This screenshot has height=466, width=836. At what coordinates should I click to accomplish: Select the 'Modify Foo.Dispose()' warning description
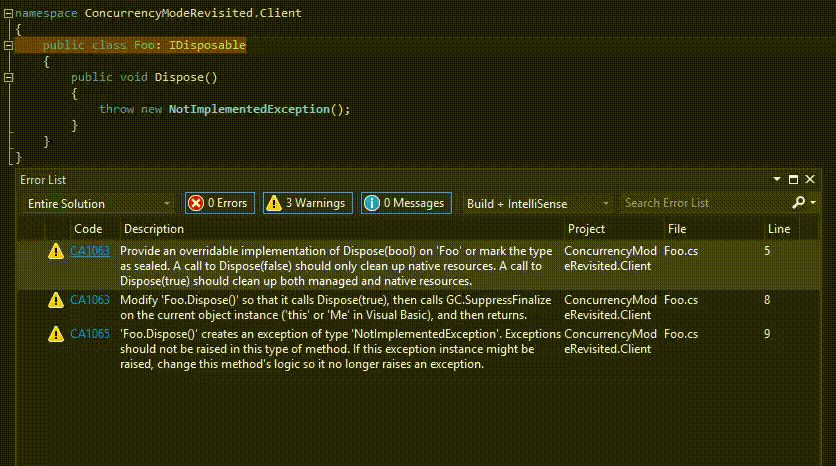[x=335, y=307]
